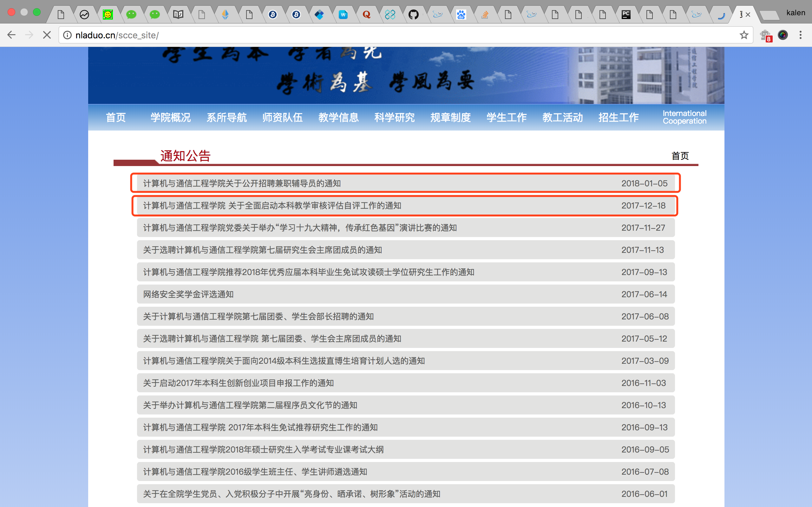This screenshot has height=507, width=812.
Task: Open International Cooperation menu item
Action: point(684,117)
